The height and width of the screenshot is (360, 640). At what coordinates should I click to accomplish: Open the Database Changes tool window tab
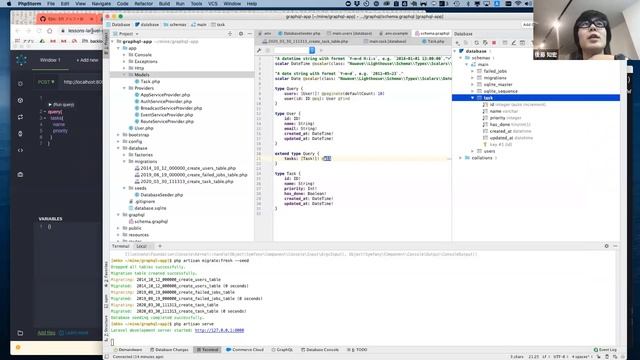tap(169, 350)
